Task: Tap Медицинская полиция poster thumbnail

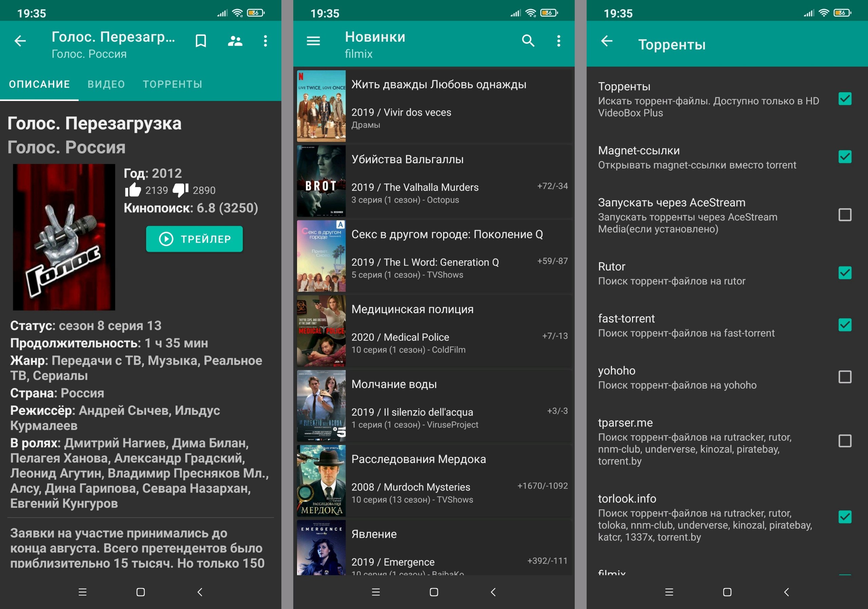Action: click(x=321, y=331)
